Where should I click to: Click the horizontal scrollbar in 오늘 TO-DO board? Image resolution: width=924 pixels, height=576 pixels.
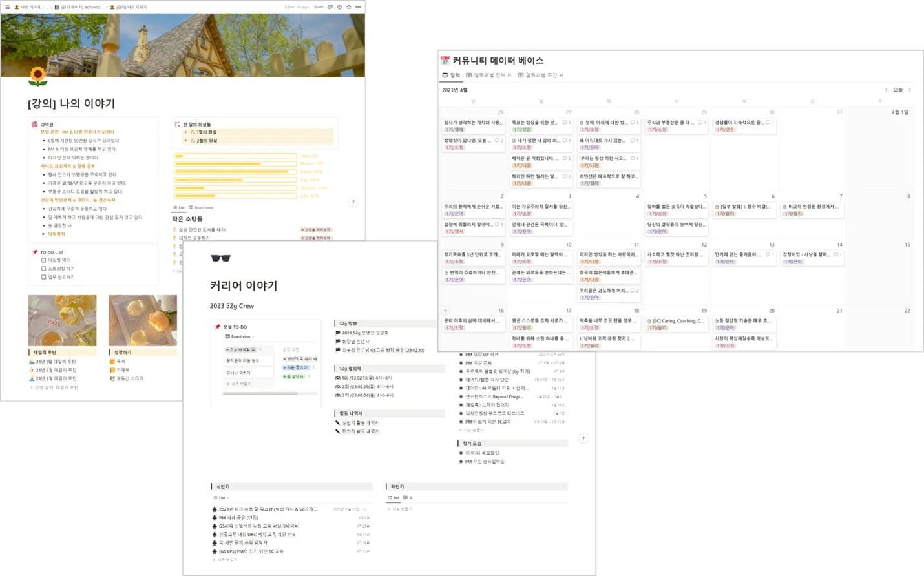(x=261, y=393)
